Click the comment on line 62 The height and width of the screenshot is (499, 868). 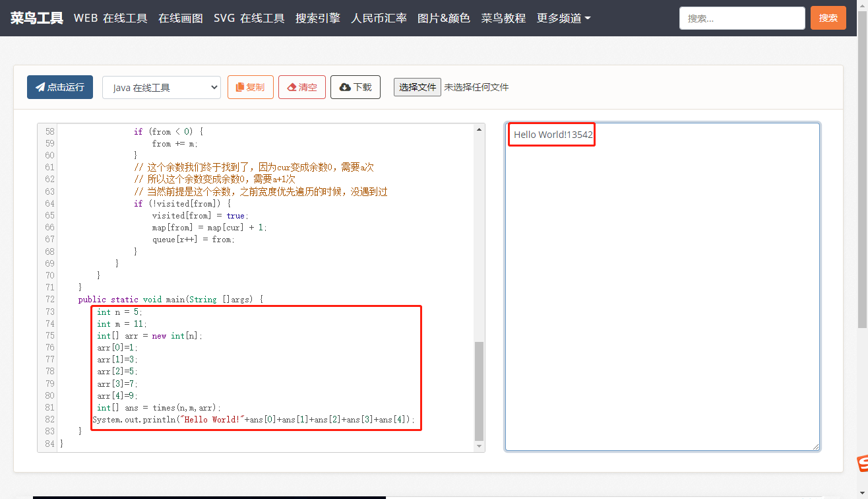click(x=214, y=179)
